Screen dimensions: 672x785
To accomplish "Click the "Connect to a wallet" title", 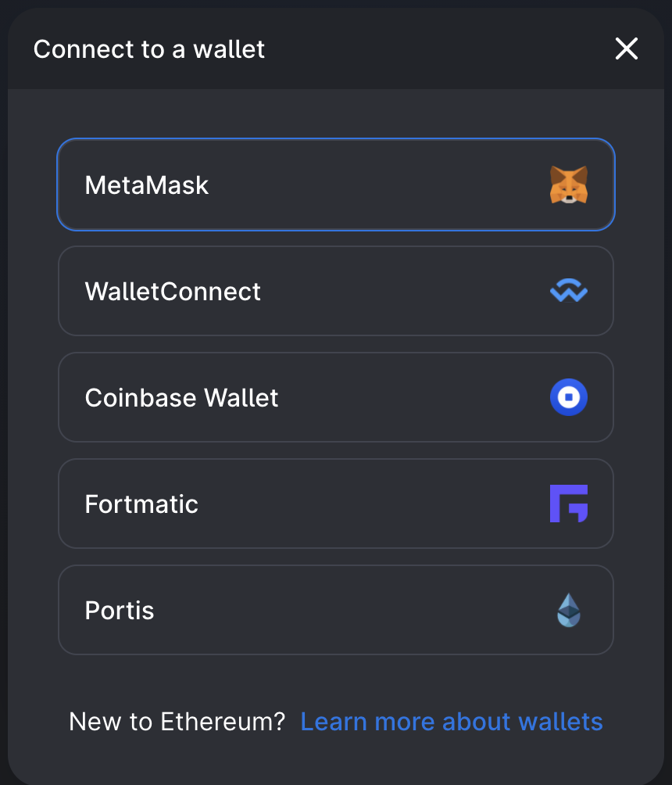I will (149, 49).
